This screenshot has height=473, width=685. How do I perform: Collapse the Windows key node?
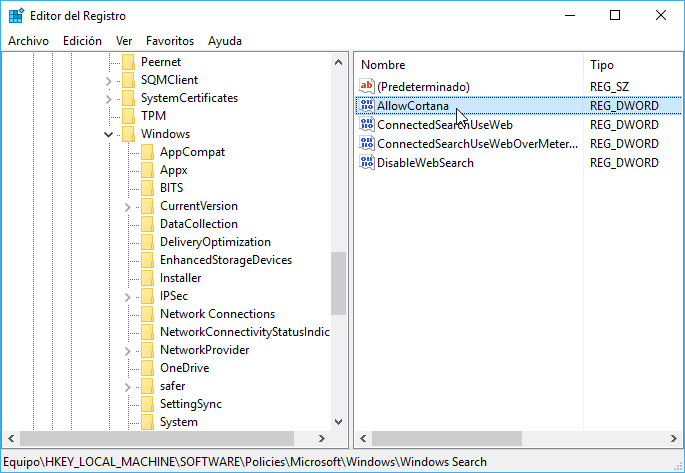point(108,134)
